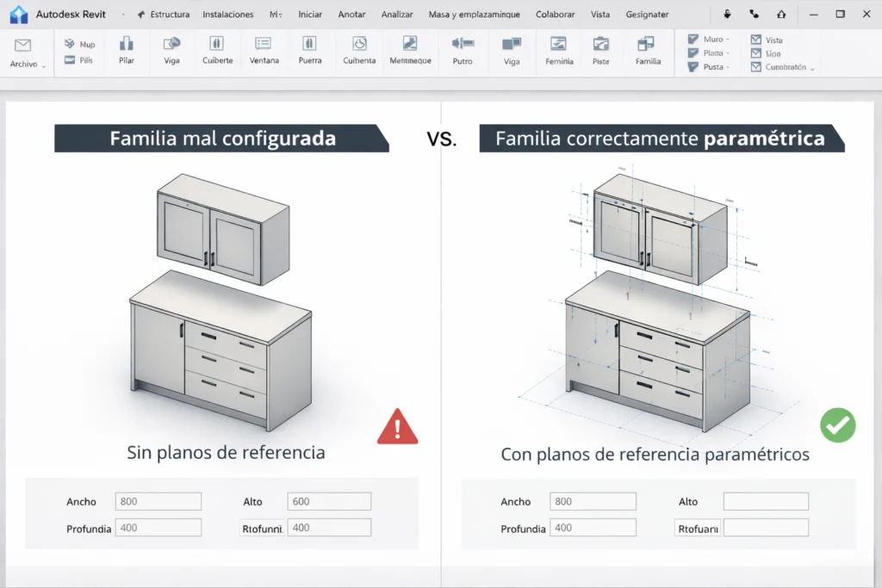Click the green checkmark on parametric family
Screen dimensions: 882x588
[x=836, y=425]
